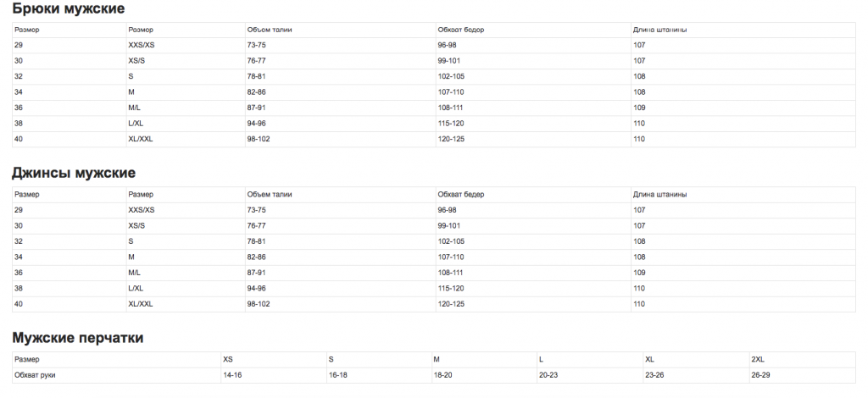Select L/XL cell in jeans table
The width and height of the screenshot is (868, 398).
click(x=136, y=289)
